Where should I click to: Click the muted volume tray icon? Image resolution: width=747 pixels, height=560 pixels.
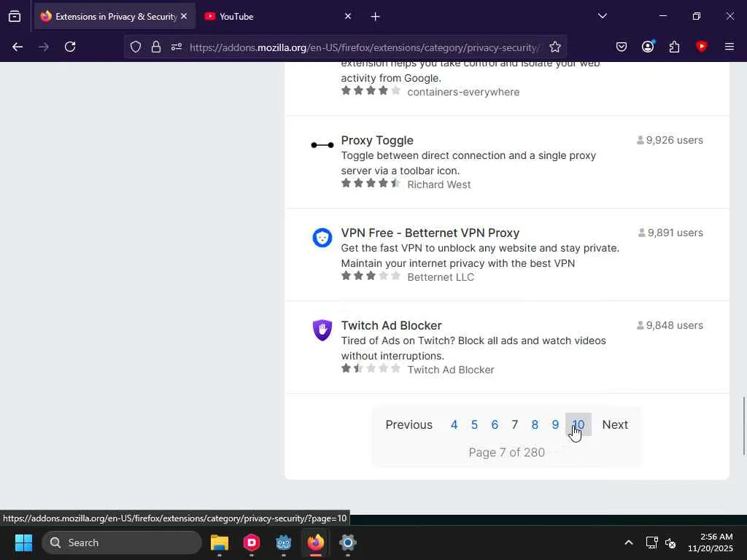pyautogui.click(x=670, y=542)
